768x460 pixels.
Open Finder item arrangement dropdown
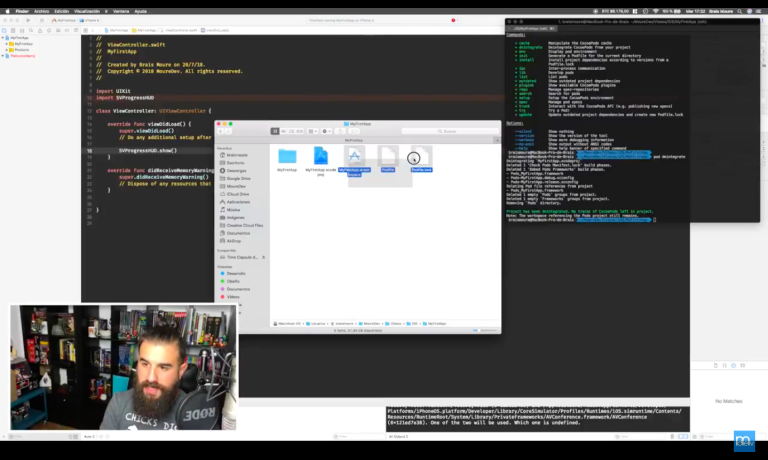(x=312, y=131)
